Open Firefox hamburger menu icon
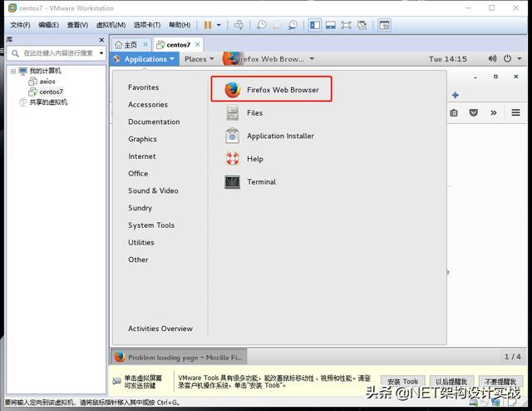 click(x=515, y=112)
